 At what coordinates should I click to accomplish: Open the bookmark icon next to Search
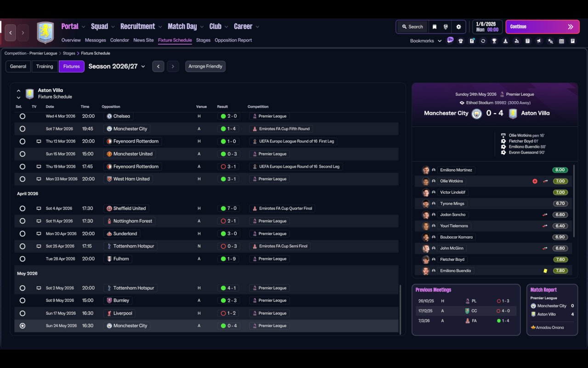click(x=435, y=27)
